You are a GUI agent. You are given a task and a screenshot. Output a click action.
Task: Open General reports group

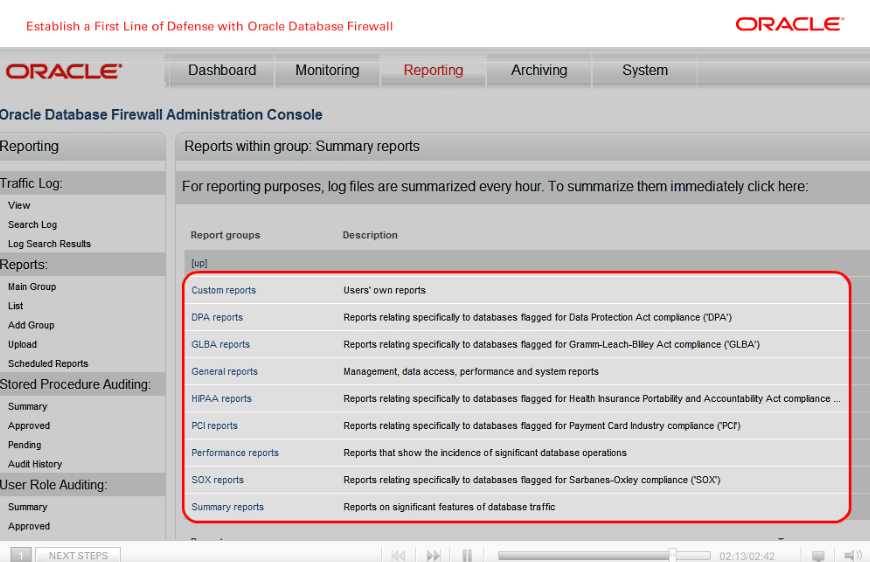tap(224, 372)
